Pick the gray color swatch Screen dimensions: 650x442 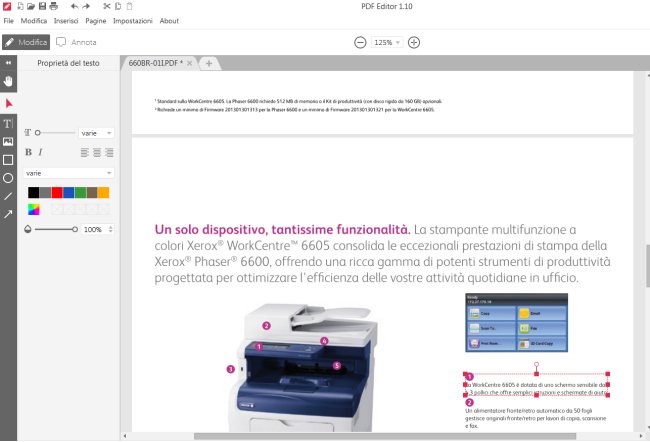pyautogui.click(x=45, y=192)
